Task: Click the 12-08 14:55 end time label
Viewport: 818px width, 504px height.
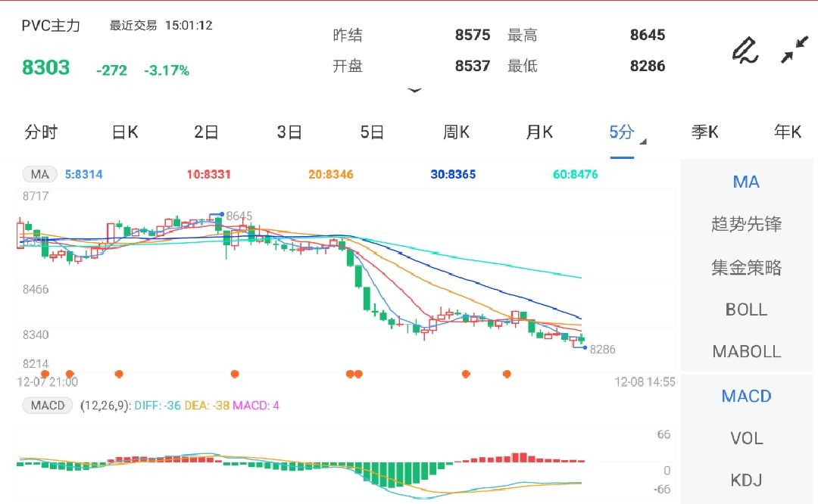Action: point(645,382)
